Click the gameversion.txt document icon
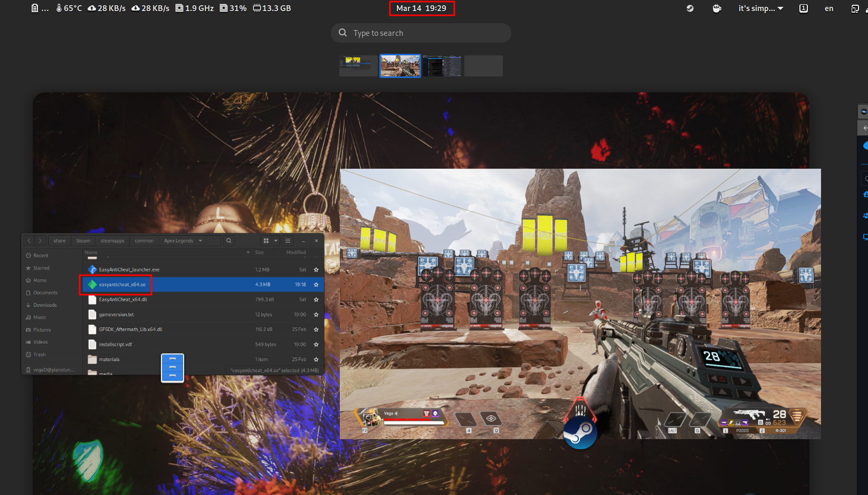868x495 pixels. point(92,315)
